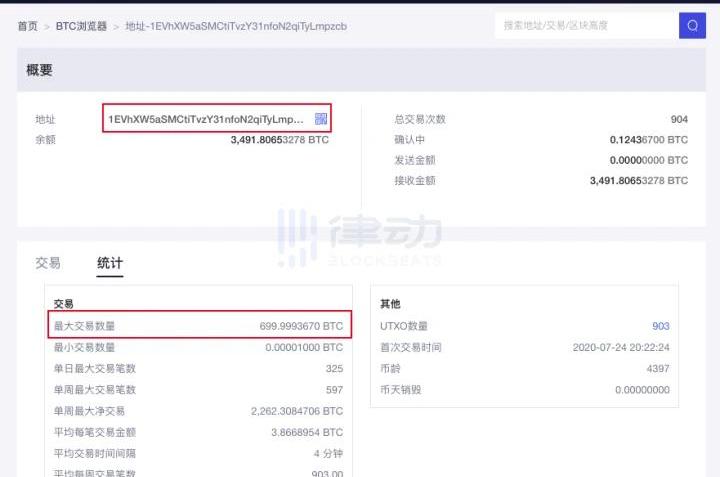Open the BTC浏览器 breadcrumb link
This screenshot has height=477, width=720.
(81, 26)
